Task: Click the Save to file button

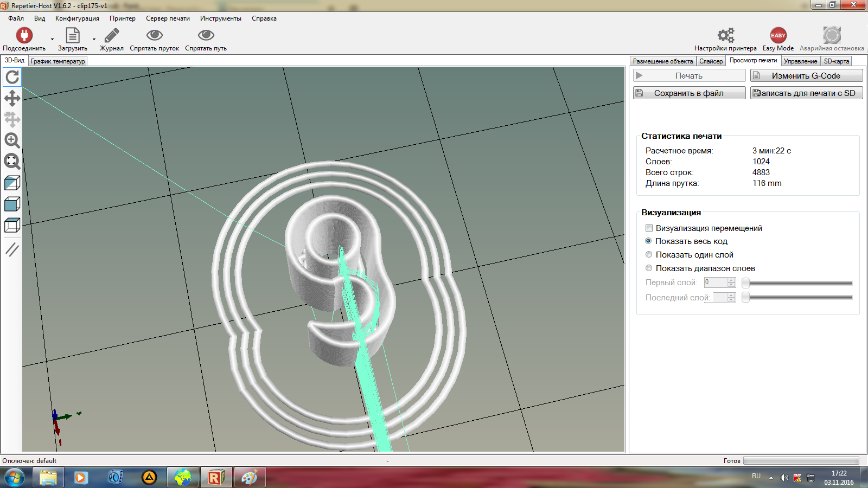Action: click(x=689, y=93)
